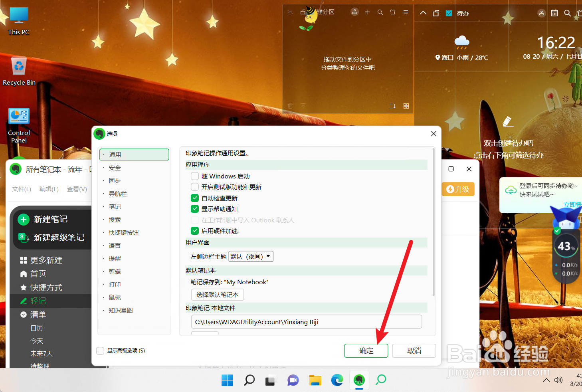Enable 随 Windows 启动 checkbox
This screenshot has height=392, width=582.
[195, 176]
